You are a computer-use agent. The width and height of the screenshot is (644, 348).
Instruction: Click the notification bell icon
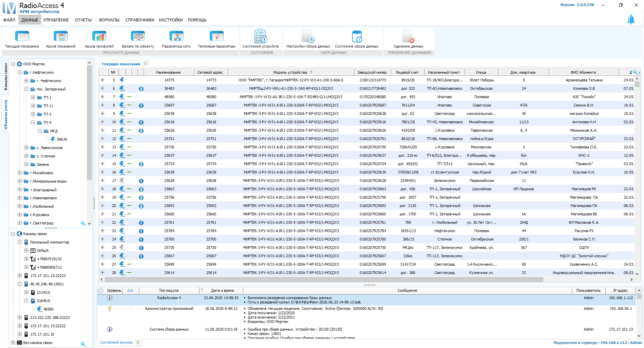(x=631, y=19)
